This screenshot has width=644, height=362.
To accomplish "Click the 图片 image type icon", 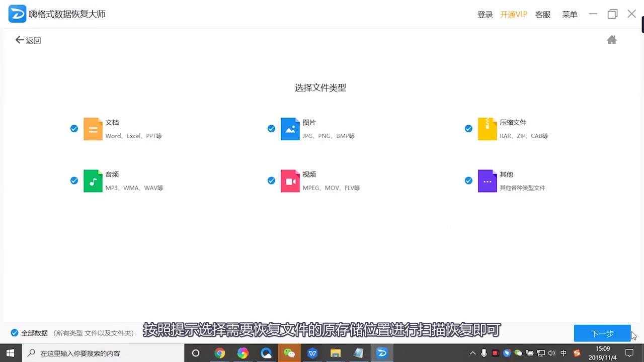I will tap(290, 129).
